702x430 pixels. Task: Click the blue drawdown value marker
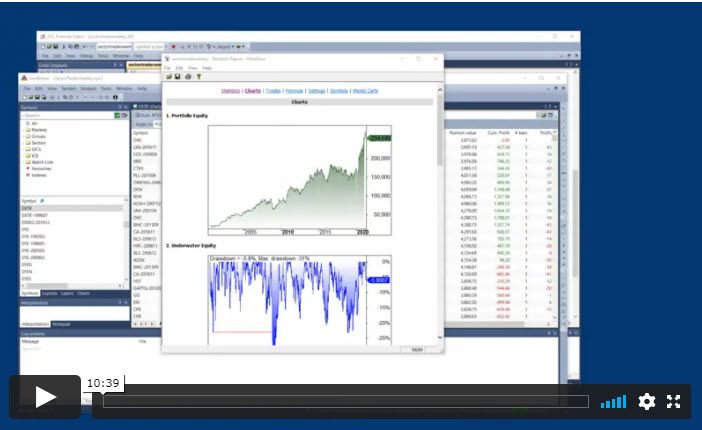(379, 280)
